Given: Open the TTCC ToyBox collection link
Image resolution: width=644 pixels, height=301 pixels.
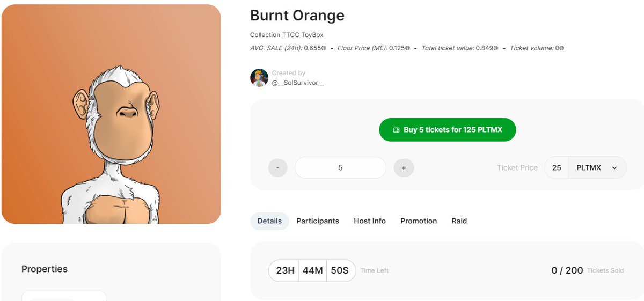Looking at the screenshot, I should click(303, 35).
